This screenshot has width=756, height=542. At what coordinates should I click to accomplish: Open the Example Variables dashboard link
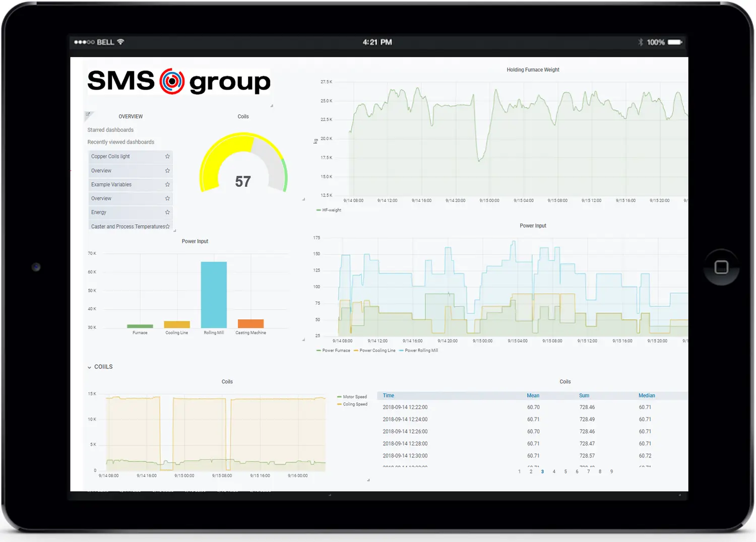click(111, 185)
